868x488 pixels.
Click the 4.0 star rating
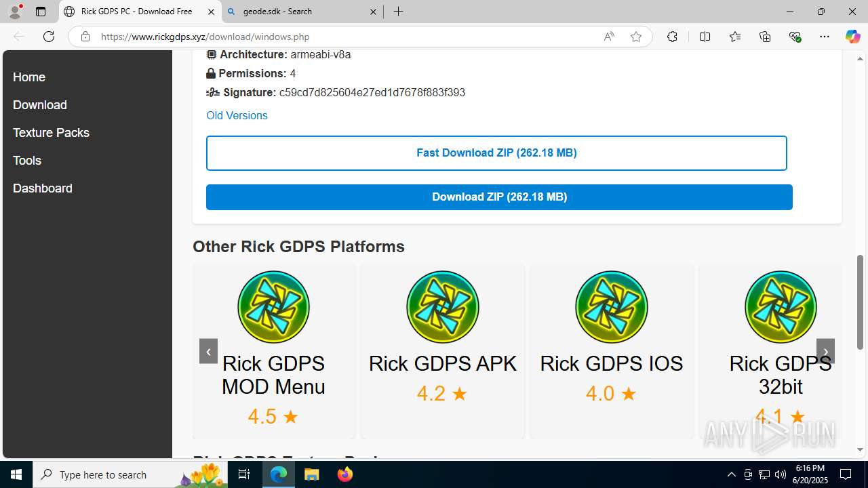[x=611, y=393]
